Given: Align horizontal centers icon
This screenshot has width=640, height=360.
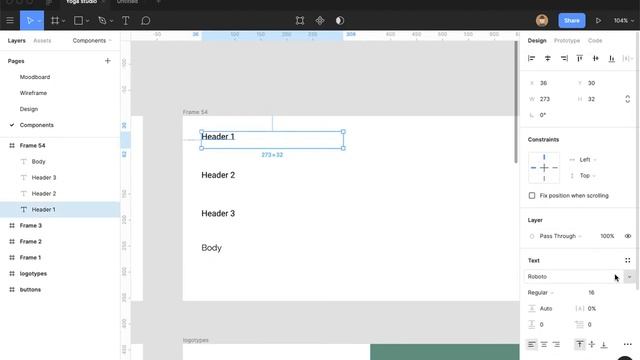Looking at the screenshot, I should pos(548,58).
